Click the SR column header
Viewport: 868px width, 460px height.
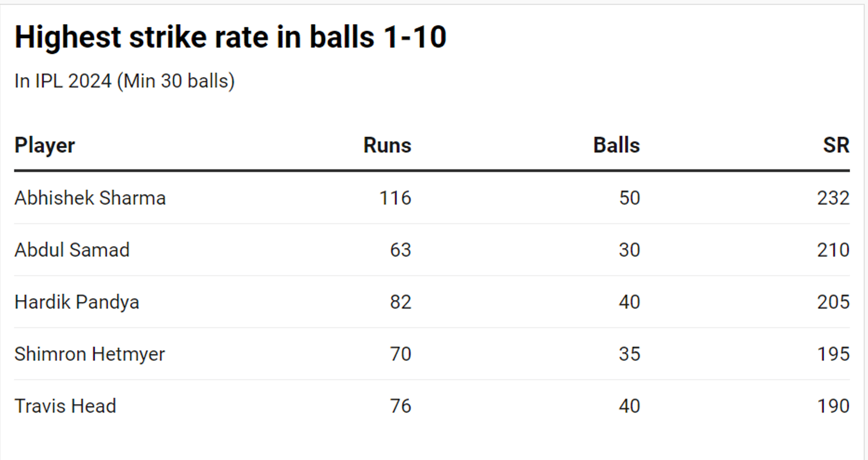pos(836,146)
